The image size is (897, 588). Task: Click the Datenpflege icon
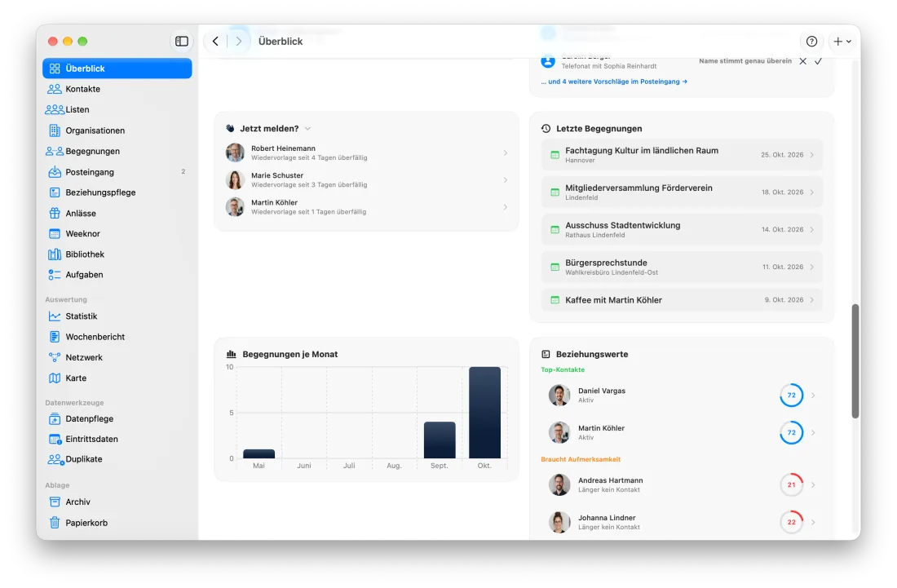pyautogui.click(x=55, y=418)
